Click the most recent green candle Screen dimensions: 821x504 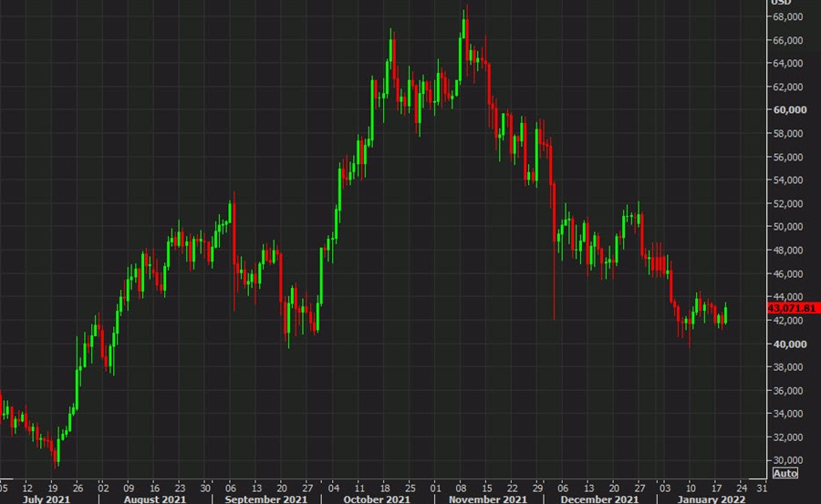[725, 314]
